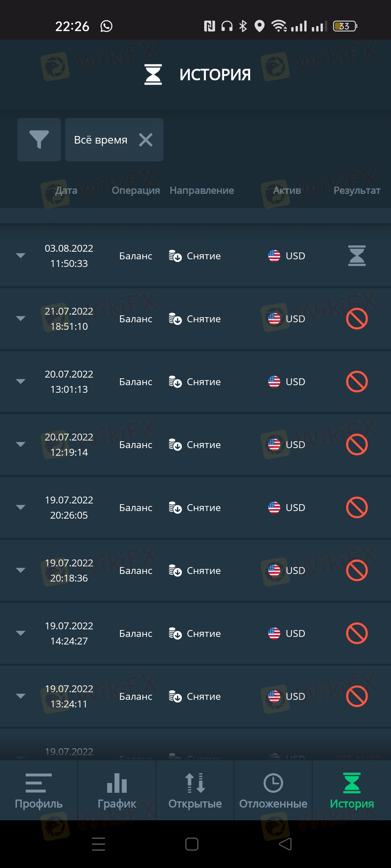Click the rejected icon at 20:26:05
This screenshot has width=391, height=868.
coord(357,507)
